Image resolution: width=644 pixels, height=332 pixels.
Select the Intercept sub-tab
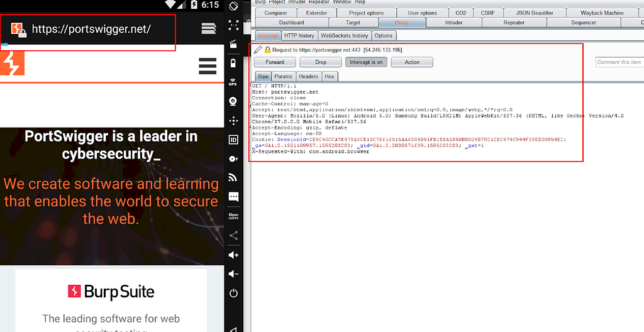tap(268, 36)
